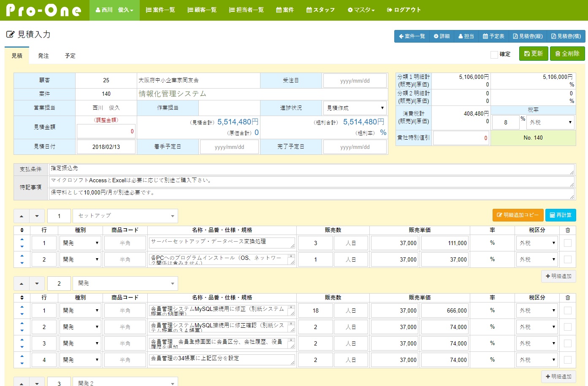This screenshot has width=588, height=386.
Task: Click the trash icon in the 開発 table header
Action: pos(568,297)
